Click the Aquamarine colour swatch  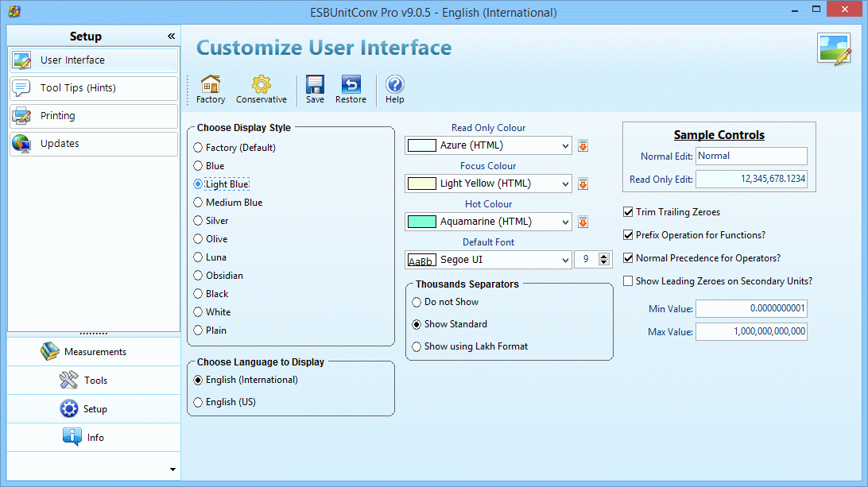tap(422, 222)
